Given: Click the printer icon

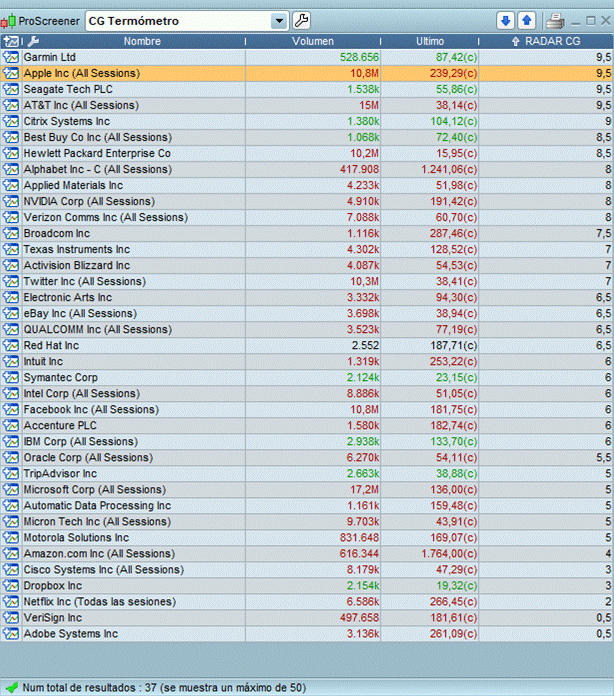Looking at the screenshot, I should (x=555, y=21).
